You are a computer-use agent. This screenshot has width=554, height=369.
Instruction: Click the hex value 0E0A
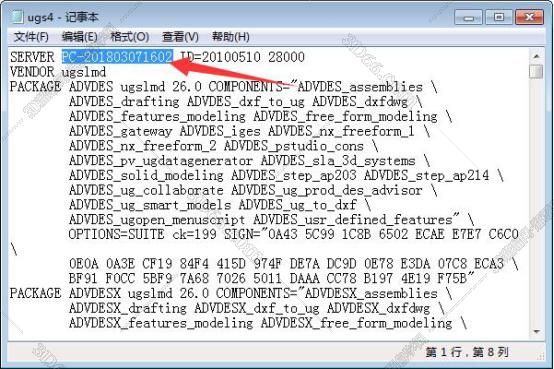84,264
